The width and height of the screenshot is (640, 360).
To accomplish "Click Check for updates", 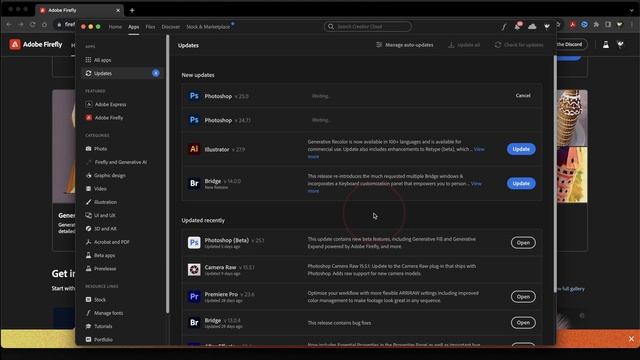I will pos(519,45).
